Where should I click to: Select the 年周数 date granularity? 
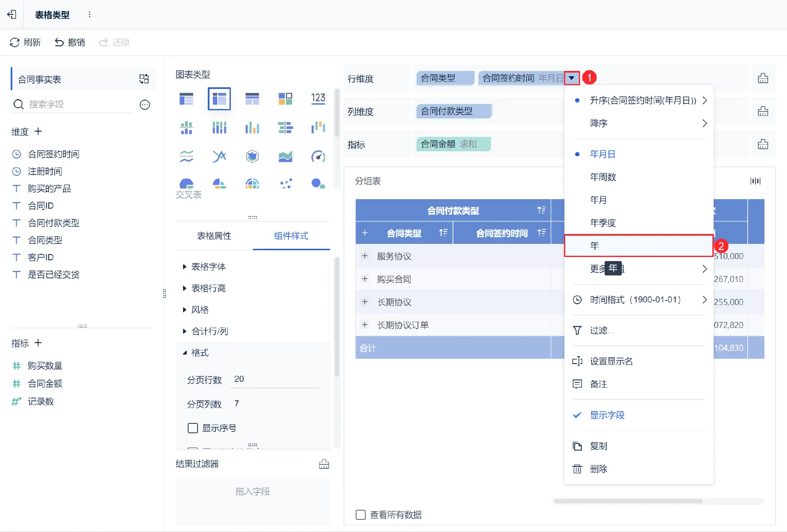tap(639, 177)
